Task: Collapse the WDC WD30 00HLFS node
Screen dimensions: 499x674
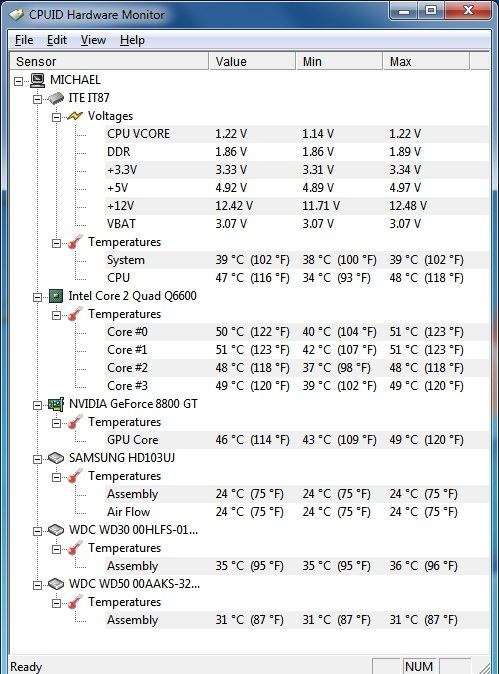Action: tap(37, 531)
